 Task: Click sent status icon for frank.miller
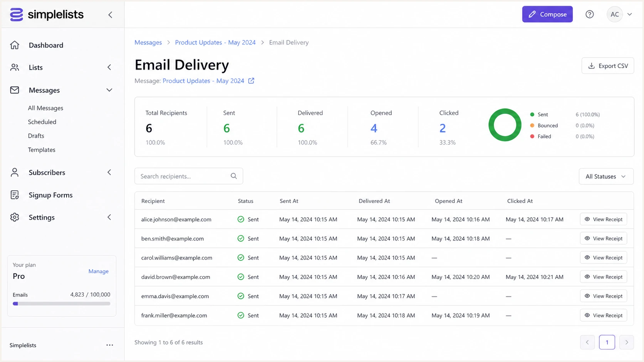(x=241, y=315)
